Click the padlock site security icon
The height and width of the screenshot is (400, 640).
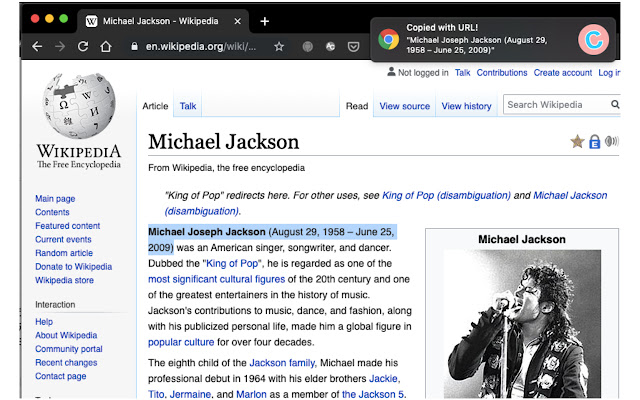point(134,47)
